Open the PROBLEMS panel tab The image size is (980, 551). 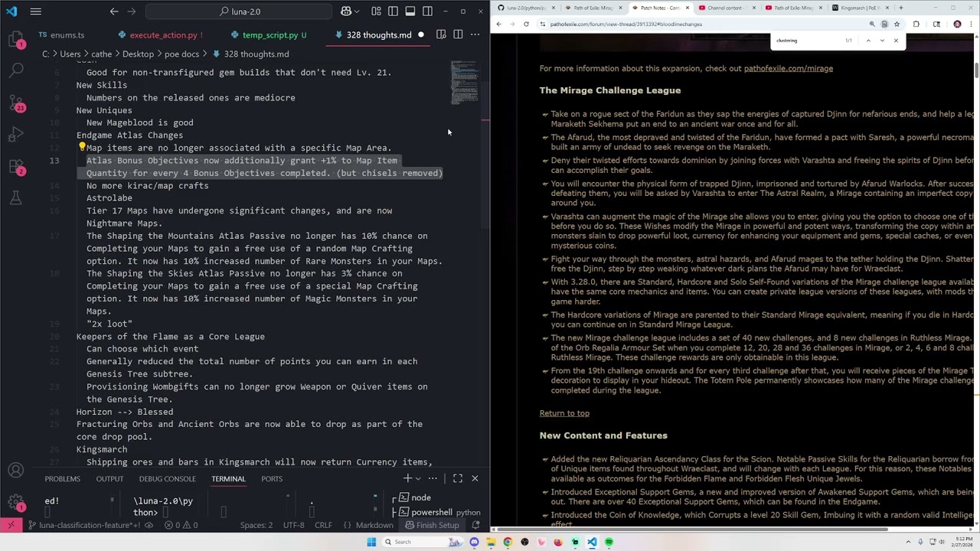62,479
